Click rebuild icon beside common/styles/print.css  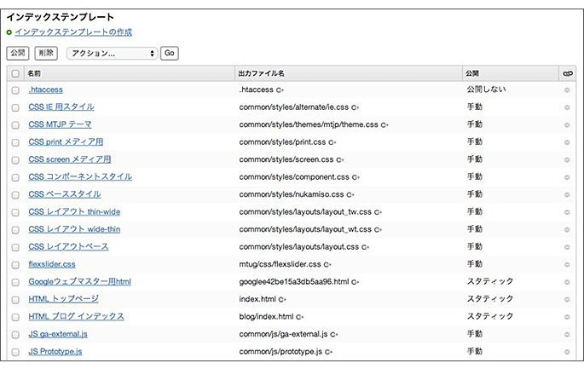coord(332,142)
